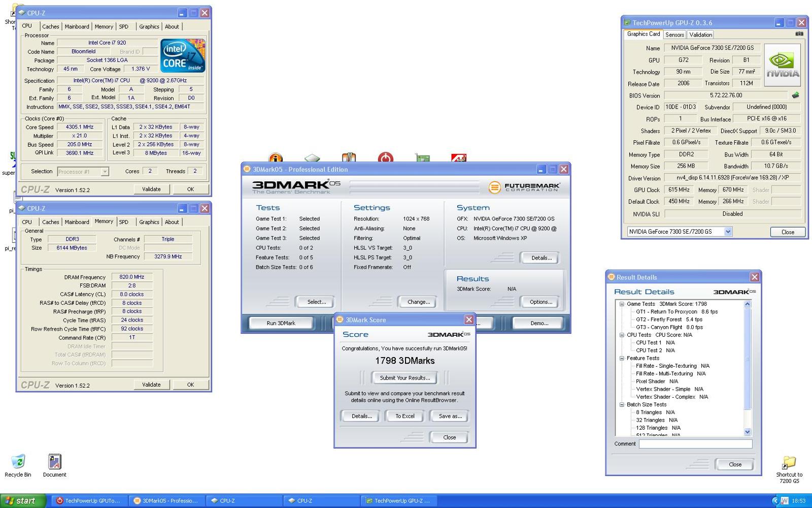Click the BIOS save chip icon in GPU-Z
812x508 pixels.
pos(795,95)
